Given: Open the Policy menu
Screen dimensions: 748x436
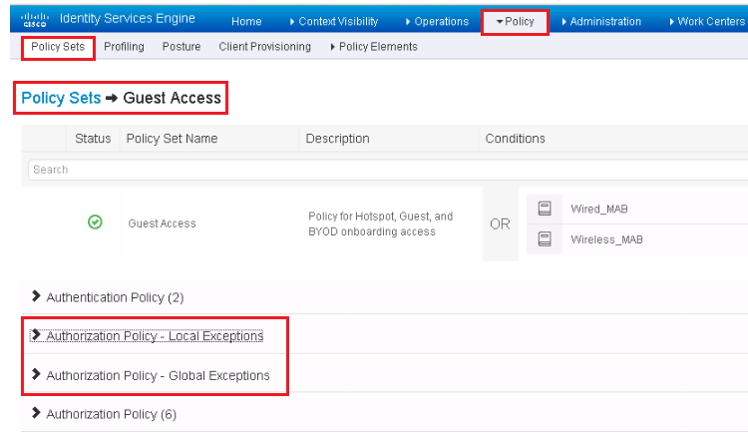Looking at the screenshot, I should tap(515, 21).
